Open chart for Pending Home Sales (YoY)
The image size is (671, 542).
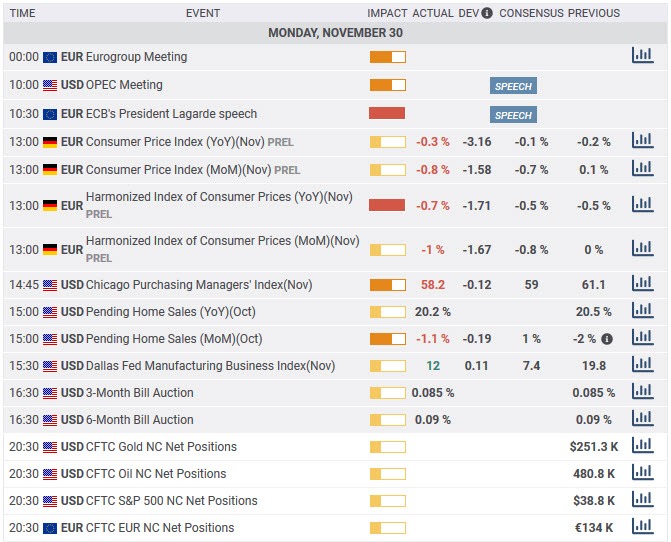point(642,311)
